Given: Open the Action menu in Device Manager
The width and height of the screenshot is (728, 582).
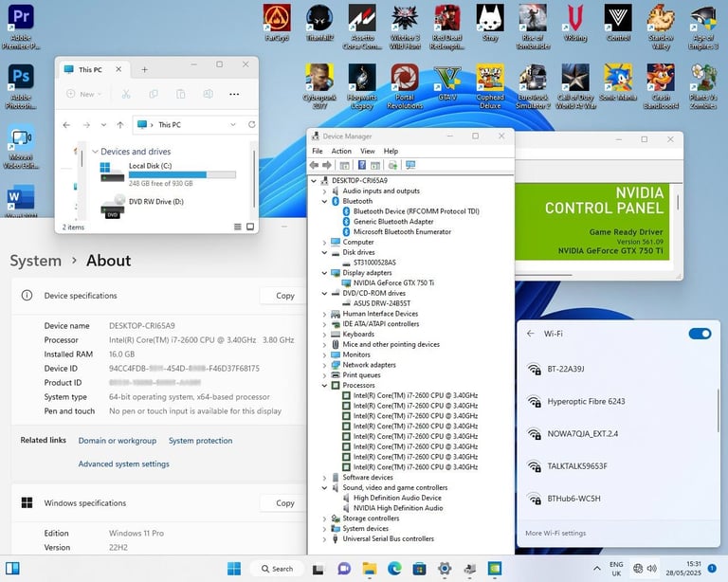Looking at the screenshot, I should click(x=342, y=151).
